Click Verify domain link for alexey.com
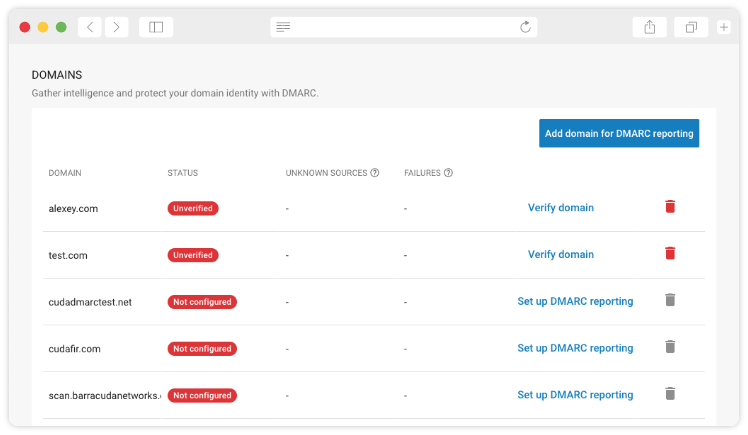 click(560, 208)
